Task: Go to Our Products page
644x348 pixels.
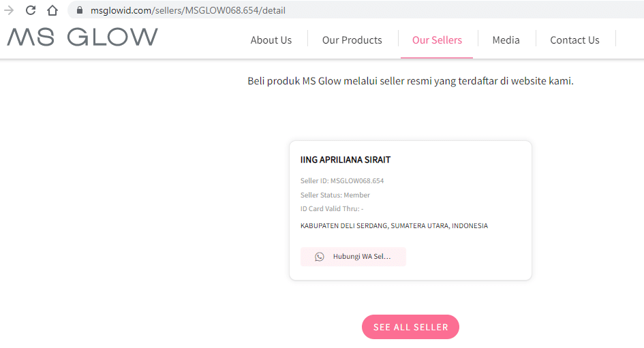Action: [352, 40]
